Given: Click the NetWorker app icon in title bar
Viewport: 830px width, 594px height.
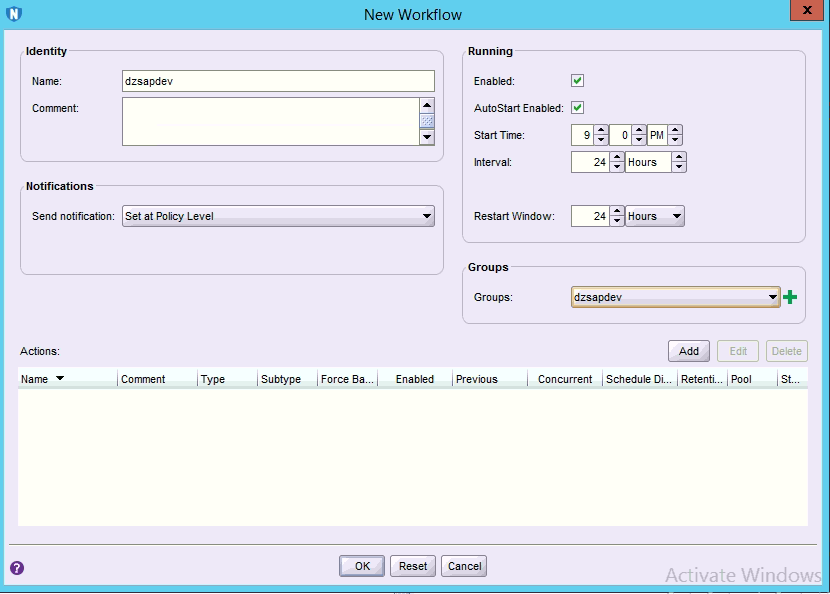Looking at the screenshot, I should pos(14,14).
